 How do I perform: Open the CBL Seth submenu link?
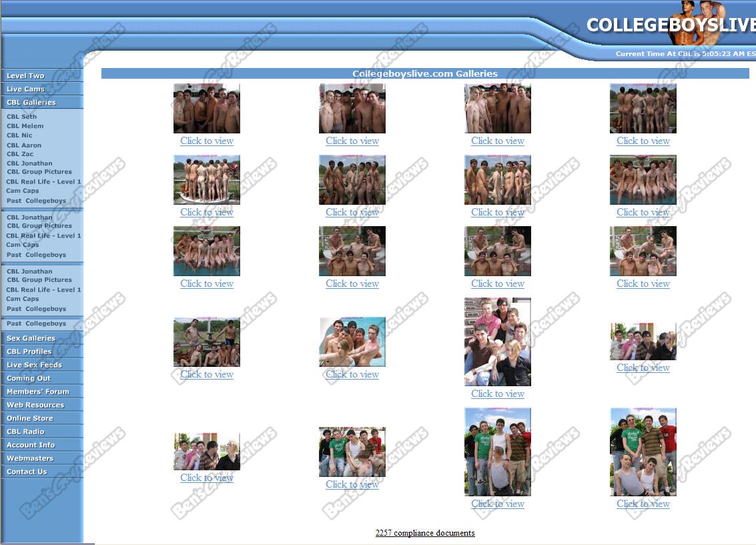click(22, 117)
